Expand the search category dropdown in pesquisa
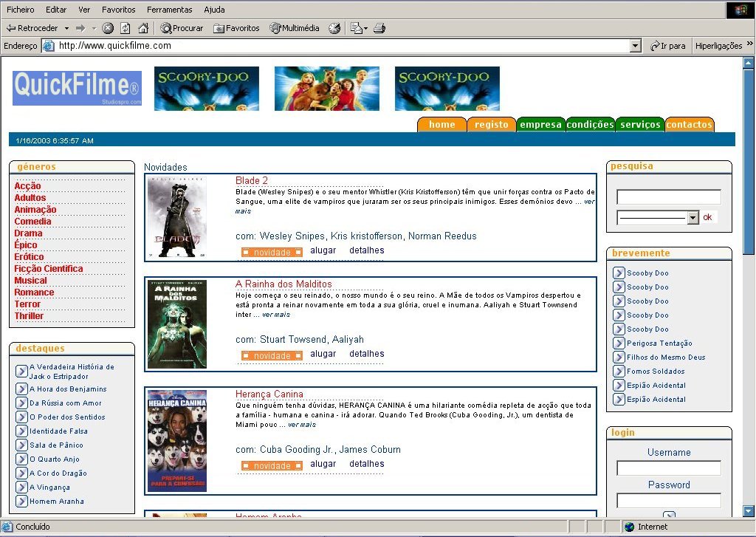Image resolution: width=756 pixels, height=537 pixels. pos(693,218)
